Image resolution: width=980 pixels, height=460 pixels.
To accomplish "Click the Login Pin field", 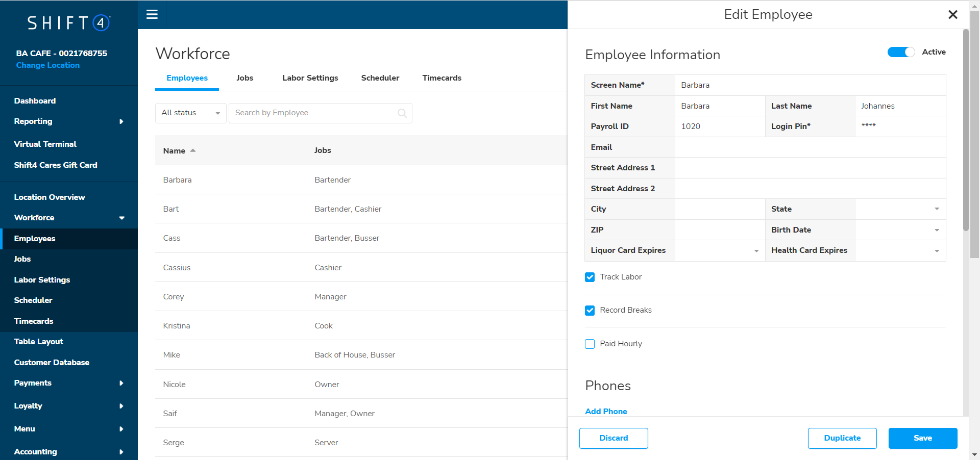I will tap(900, 126).
